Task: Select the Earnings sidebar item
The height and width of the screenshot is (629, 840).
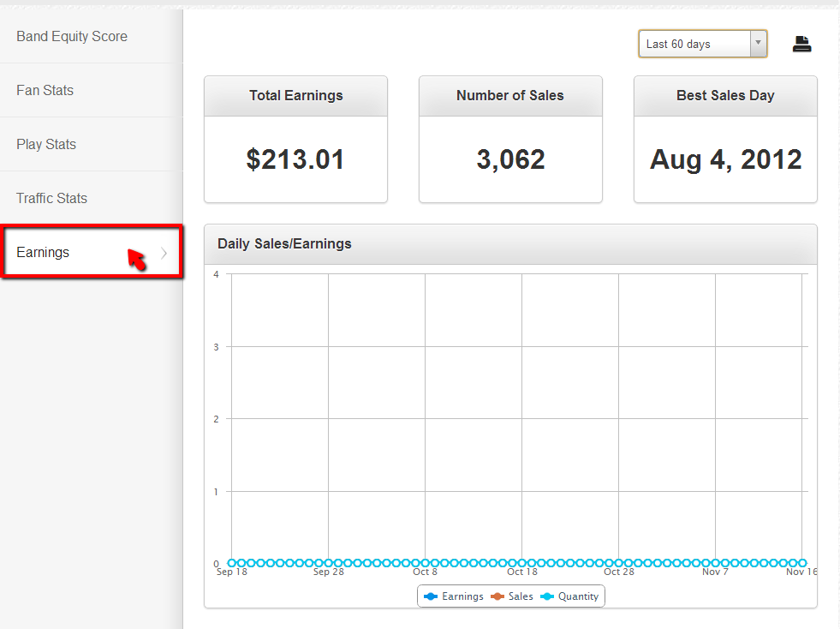Action: pos(43,253)
